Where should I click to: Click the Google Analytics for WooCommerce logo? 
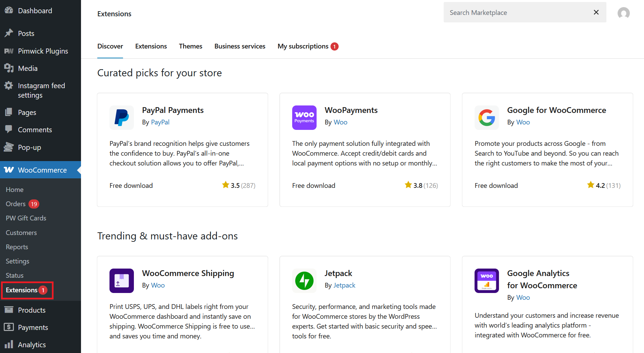[x=486, y=281]
